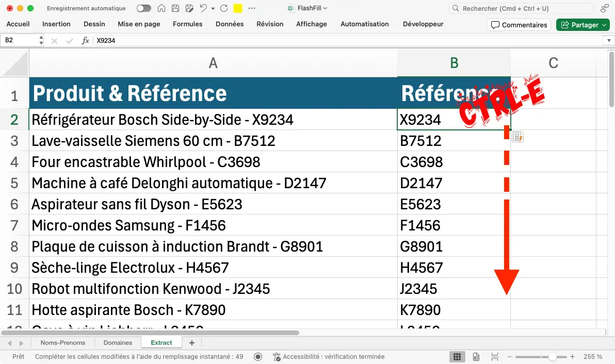Toggle Enregistrement automatique switch
The height and width of the screenshot is (364, 615).
143,8
